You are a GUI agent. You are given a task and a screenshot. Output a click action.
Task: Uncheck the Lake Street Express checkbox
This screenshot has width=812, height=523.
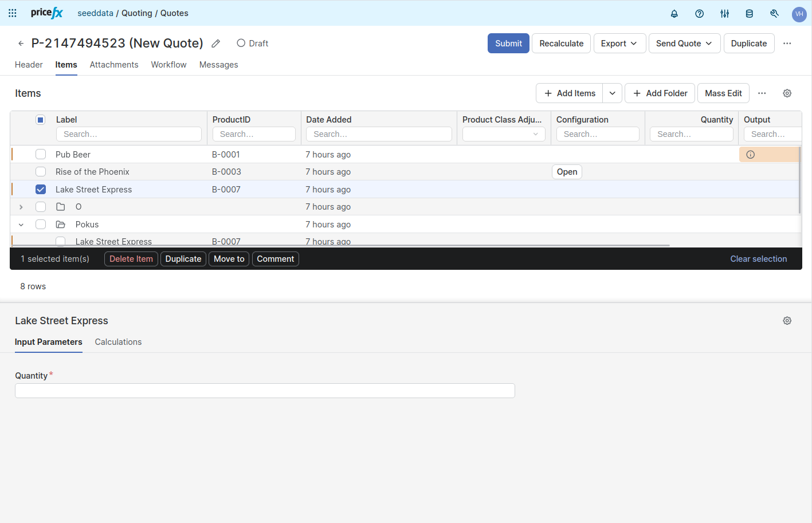pos(41,190)
